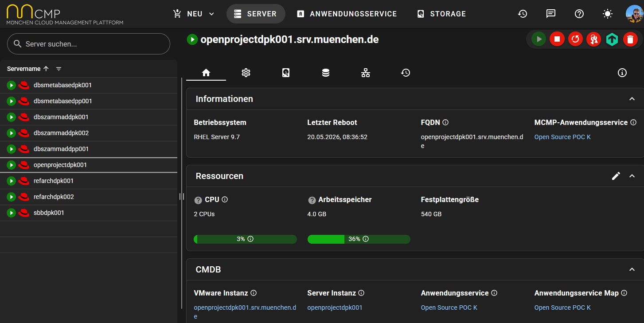Select server dbszammaddpp001 in the list
This screenshot has width=644, height=323.
(x=89, y=149)
